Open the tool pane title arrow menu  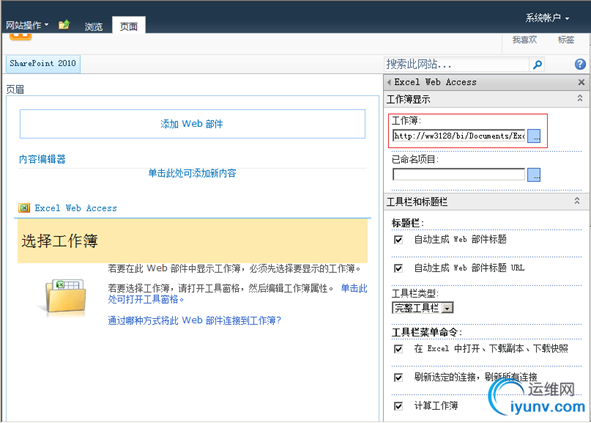coord(389,82)
